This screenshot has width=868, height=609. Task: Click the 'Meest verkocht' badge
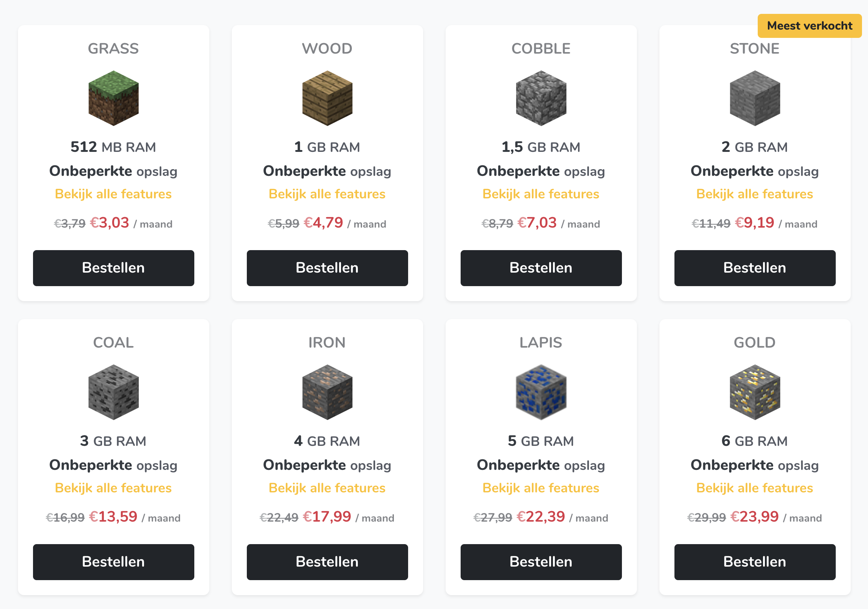809,26
